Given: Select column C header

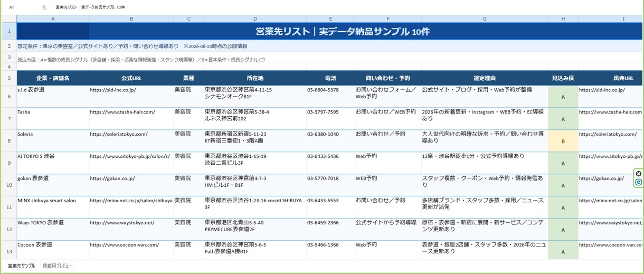Looking at the screenshot, I should pos(188,19).
